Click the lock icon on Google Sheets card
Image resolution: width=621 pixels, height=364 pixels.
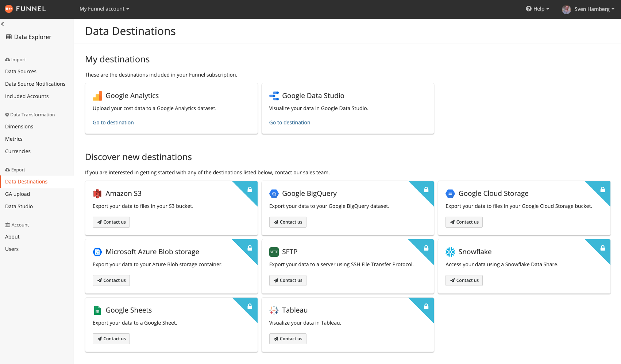coord(250,306)
